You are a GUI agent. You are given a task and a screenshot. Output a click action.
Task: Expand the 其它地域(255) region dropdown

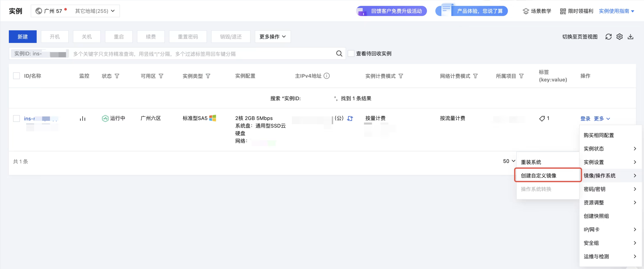(95, 11)
